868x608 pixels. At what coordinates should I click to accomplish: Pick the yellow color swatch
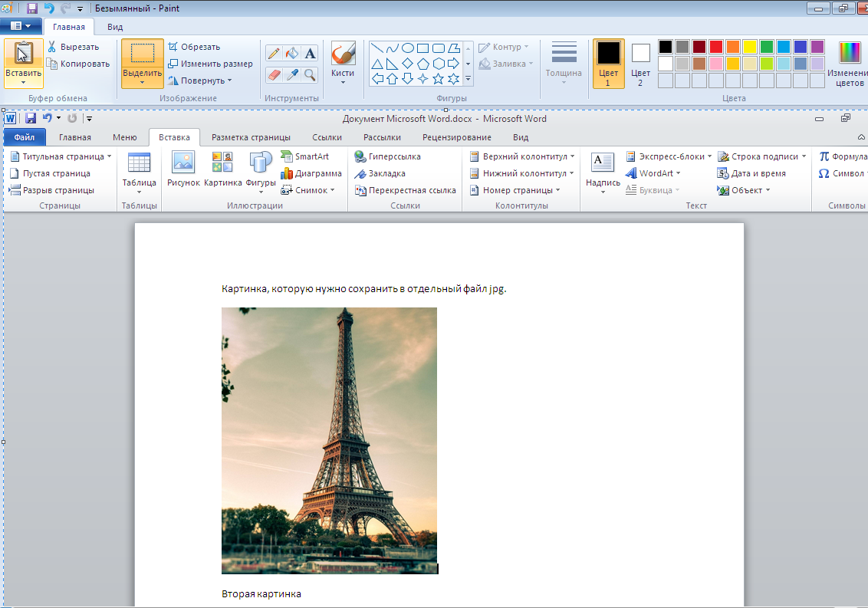tap(750, 47)
